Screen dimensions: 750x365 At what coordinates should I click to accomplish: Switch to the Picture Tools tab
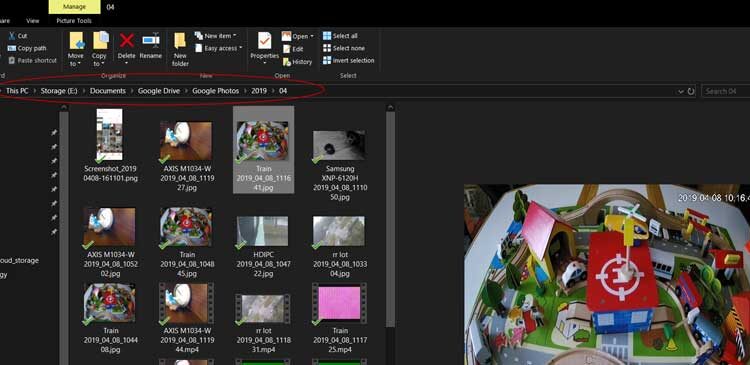(74, 21)
